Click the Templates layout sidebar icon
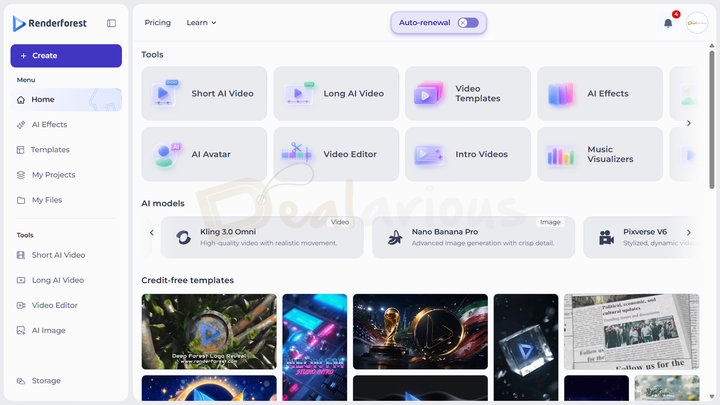Image resolution: width=720 pixels, height=405 pixels. pos(21,150)
